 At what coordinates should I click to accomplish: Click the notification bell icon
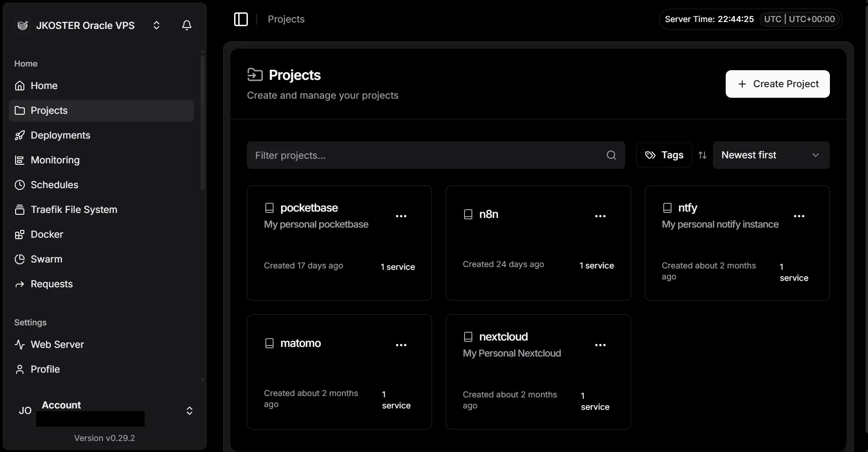tap(186, 25)
